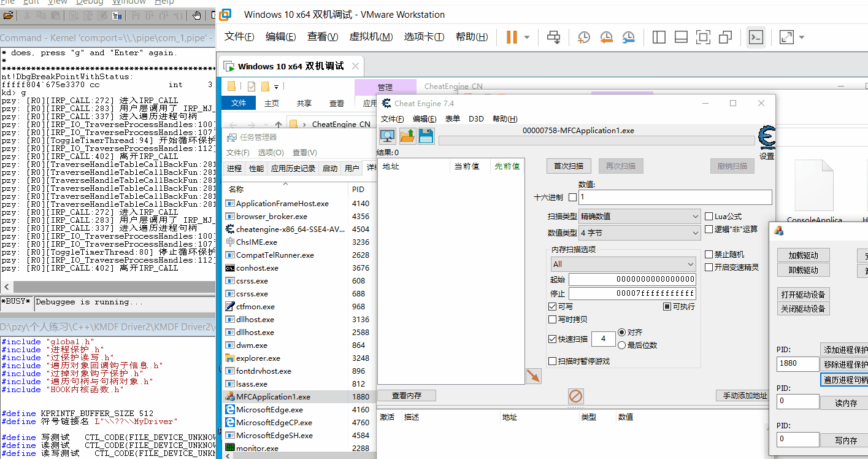Click the save floppy disk icon in Cheat Engine
Screen dimensions: 868x459
point(426,136)
